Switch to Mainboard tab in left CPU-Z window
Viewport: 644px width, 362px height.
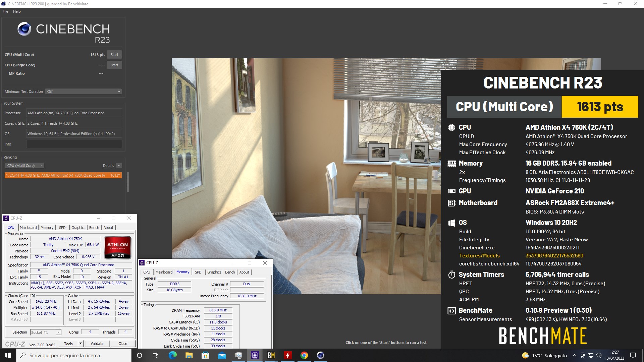(28, 228)
